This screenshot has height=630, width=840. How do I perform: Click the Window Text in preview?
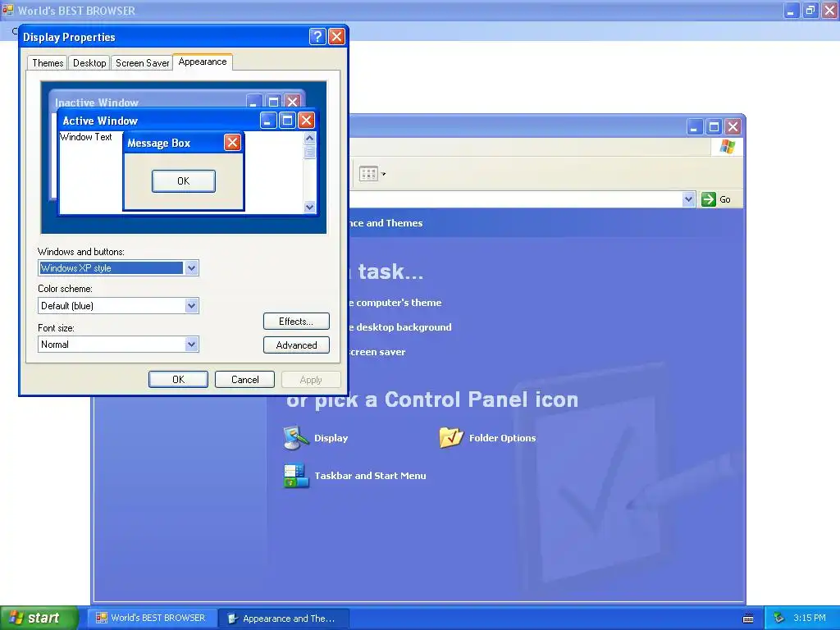point(85,137)
